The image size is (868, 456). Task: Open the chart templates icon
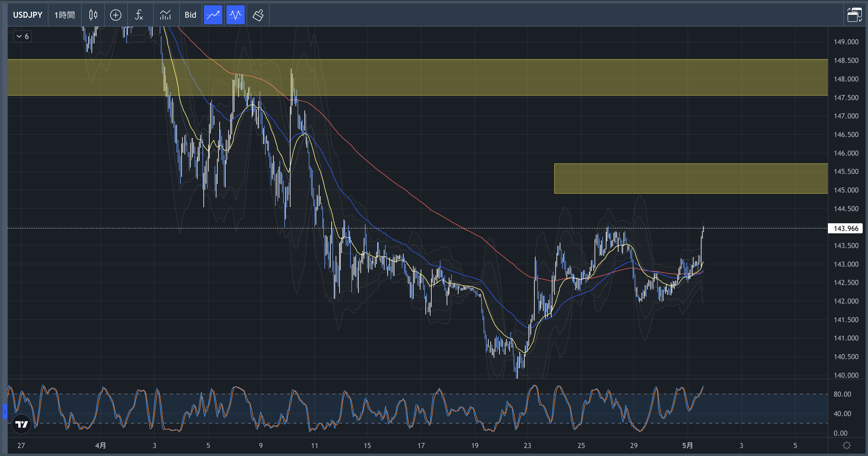[165, 15]
